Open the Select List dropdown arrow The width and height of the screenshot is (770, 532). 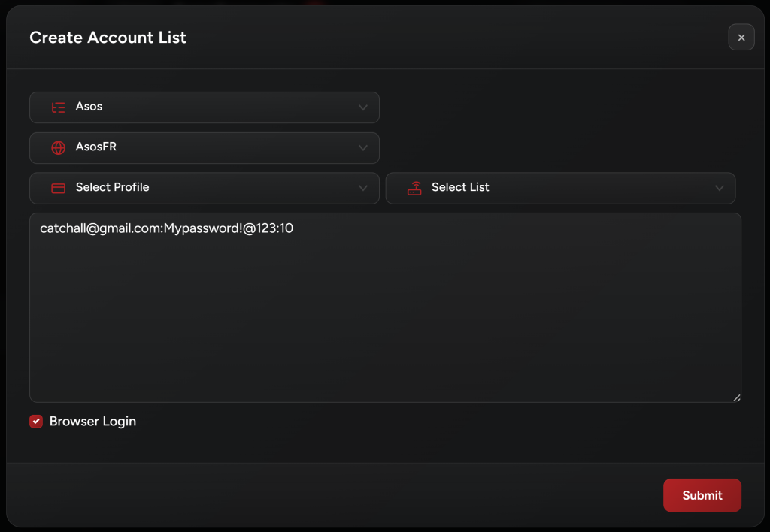click(x=720, y=188)
